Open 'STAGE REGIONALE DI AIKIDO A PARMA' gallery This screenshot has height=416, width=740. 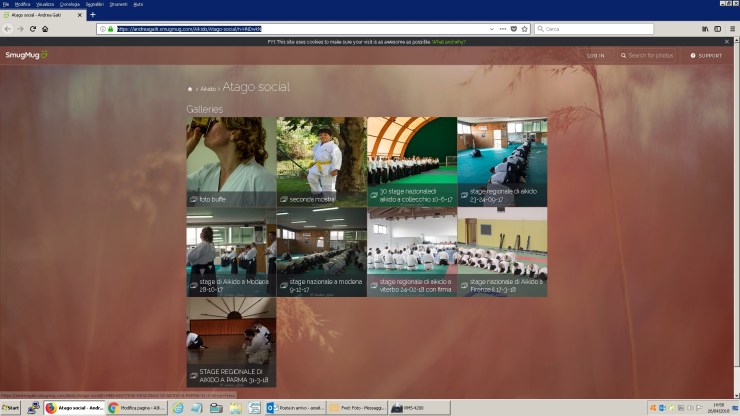tap(231, 341)
